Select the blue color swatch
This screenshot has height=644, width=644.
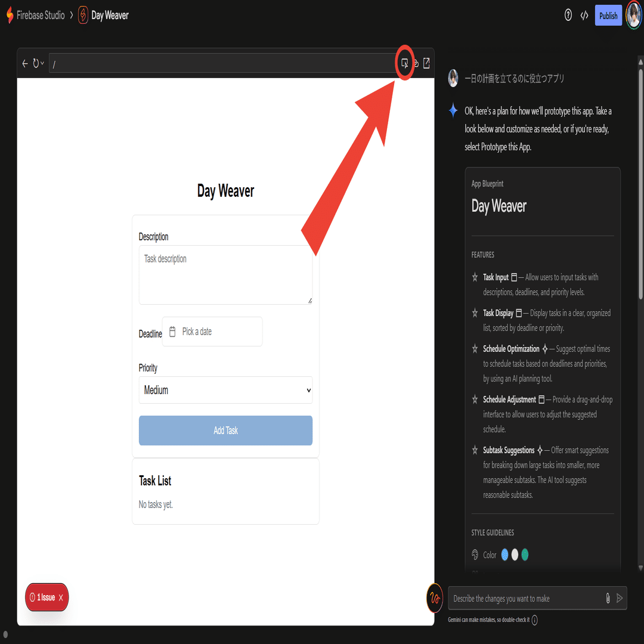[x=505, y=555]
